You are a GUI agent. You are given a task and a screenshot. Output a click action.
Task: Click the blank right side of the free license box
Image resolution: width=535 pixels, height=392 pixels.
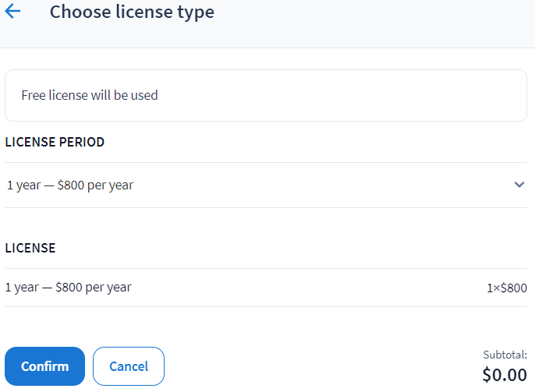pos(390,96)
